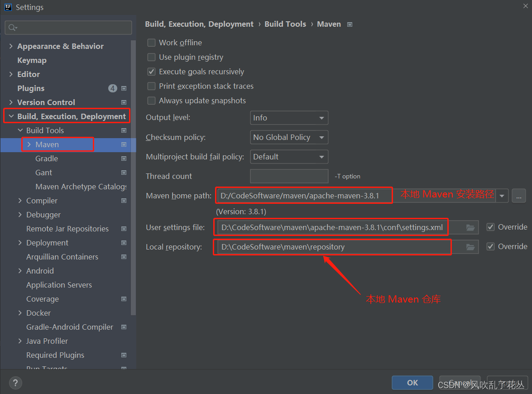Click the project icon on the Maven row
The height and width of the screenshot is (394, 532).
coord(124,144)
